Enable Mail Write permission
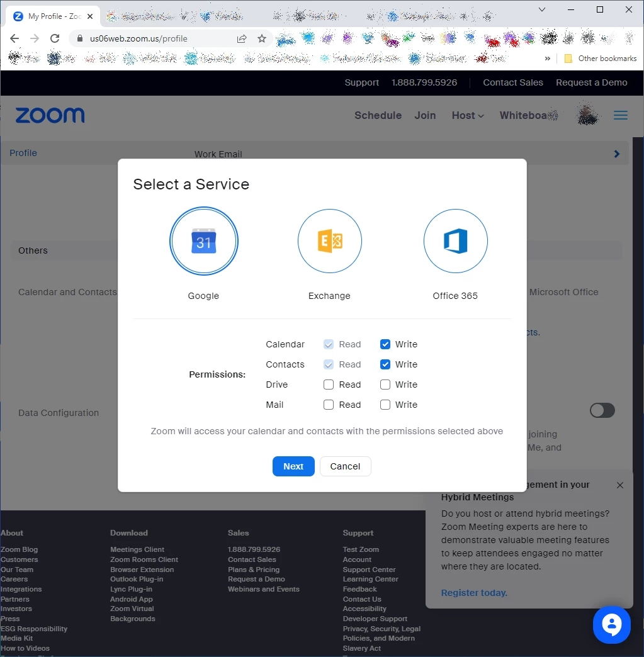 (385, 405)
